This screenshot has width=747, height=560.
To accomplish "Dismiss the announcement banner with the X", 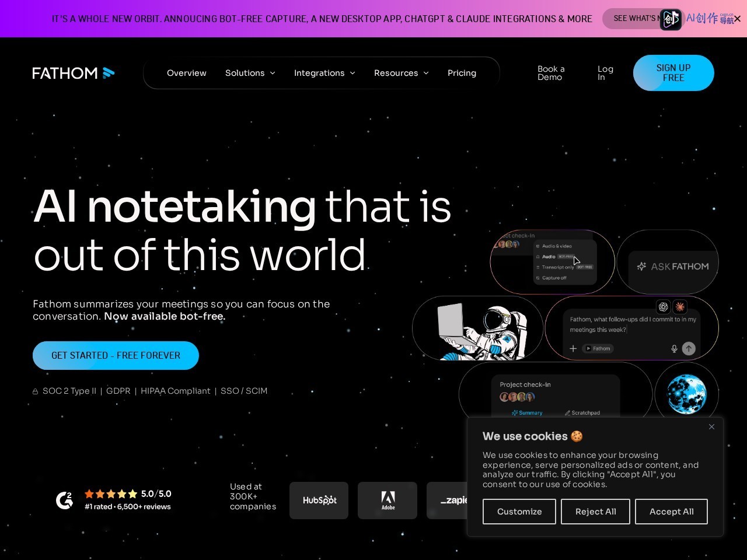I will point(738,19).
